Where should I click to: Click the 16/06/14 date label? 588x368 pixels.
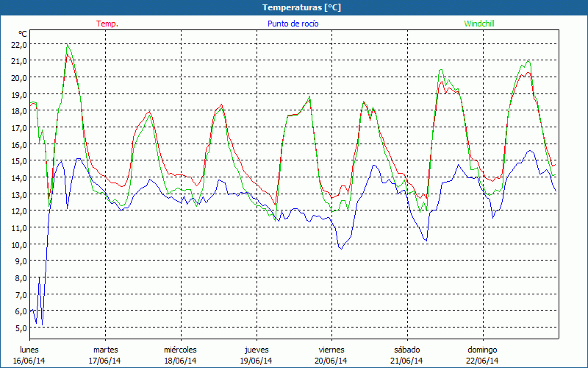pyautogui.click(x=29, y=361)
